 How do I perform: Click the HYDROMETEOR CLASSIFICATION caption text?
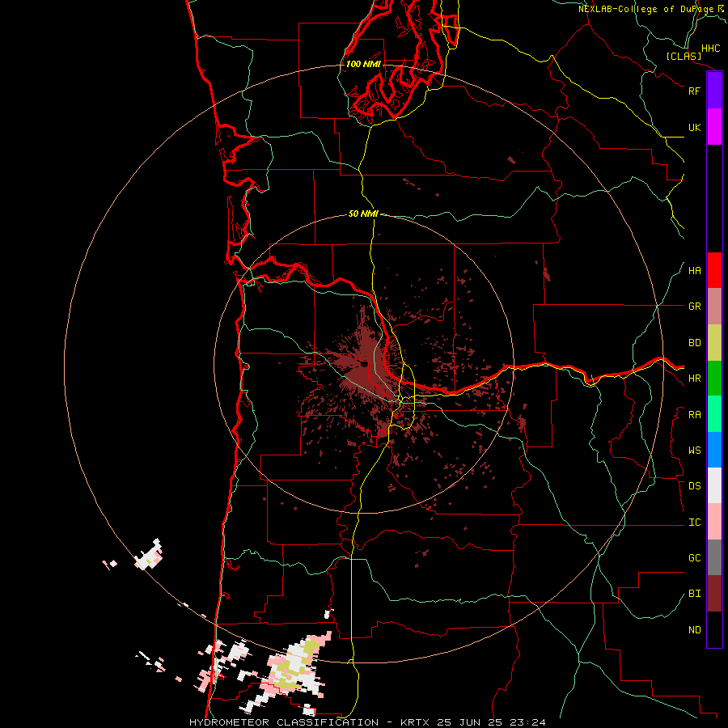(284, 722)
